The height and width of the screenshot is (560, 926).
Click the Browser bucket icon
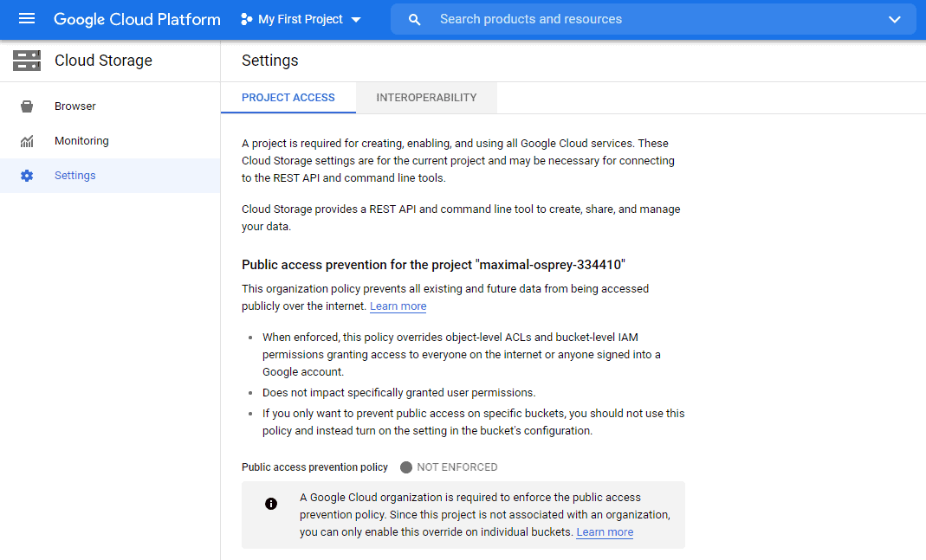(27, 106)
